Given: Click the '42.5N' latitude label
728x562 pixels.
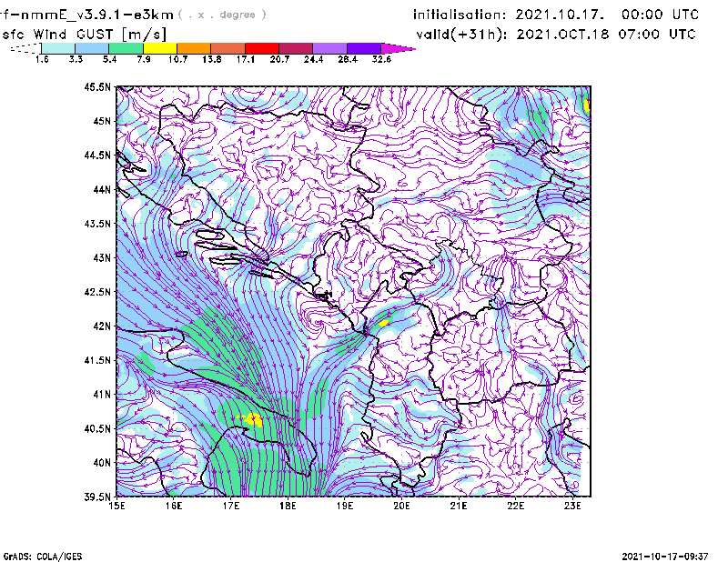Looking at the screenshot, I should (97, 292).
